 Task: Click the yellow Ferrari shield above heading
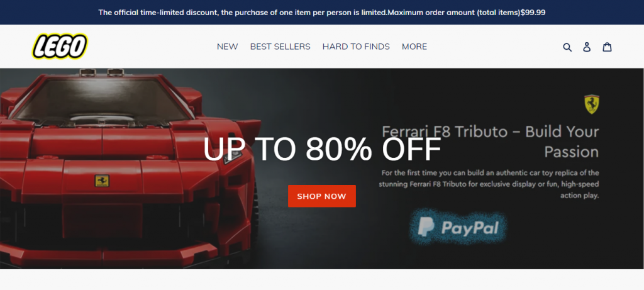(592, 104)
